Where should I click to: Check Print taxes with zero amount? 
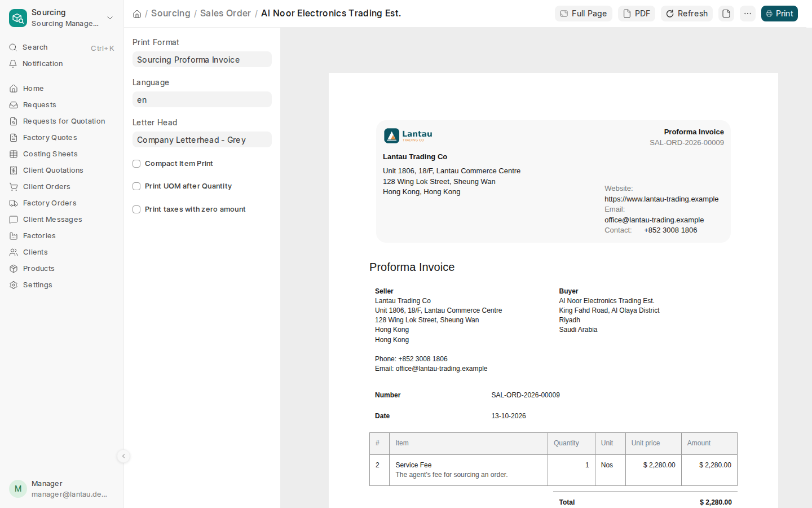(x=136, y=209)
